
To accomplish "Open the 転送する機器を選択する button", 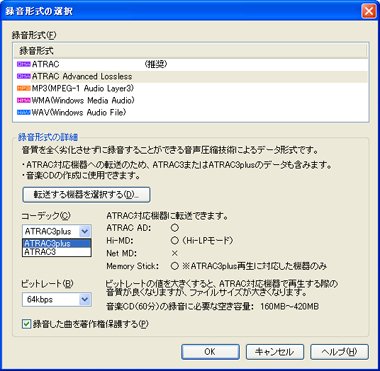I will [86, 195].
